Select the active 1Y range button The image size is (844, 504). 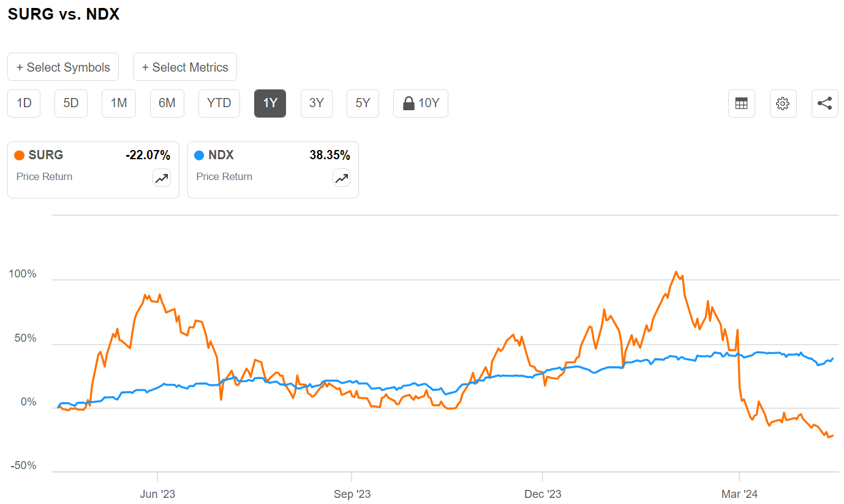[270, 103]
